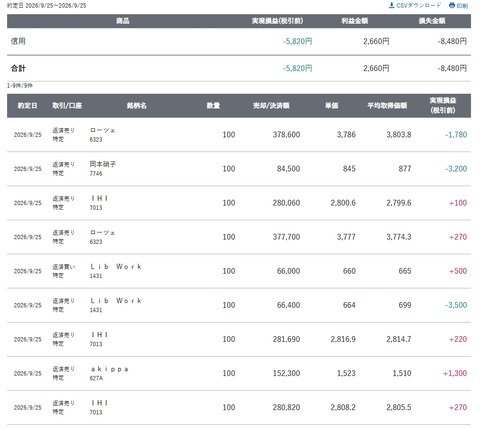
Task: Click the unit price 2,808.2
Action: pyautogui.click(x=343, y=407)
